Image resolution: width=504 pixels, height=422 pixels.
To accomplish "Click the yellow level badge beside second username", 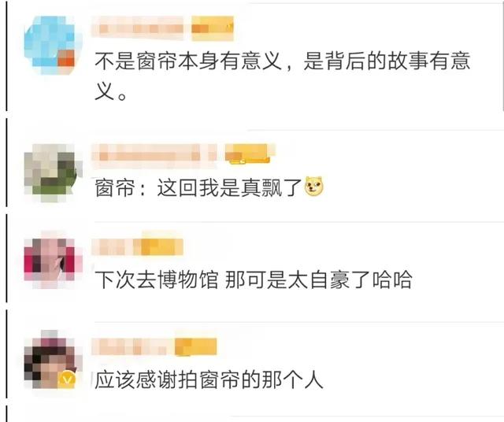I will click(250, 154).
